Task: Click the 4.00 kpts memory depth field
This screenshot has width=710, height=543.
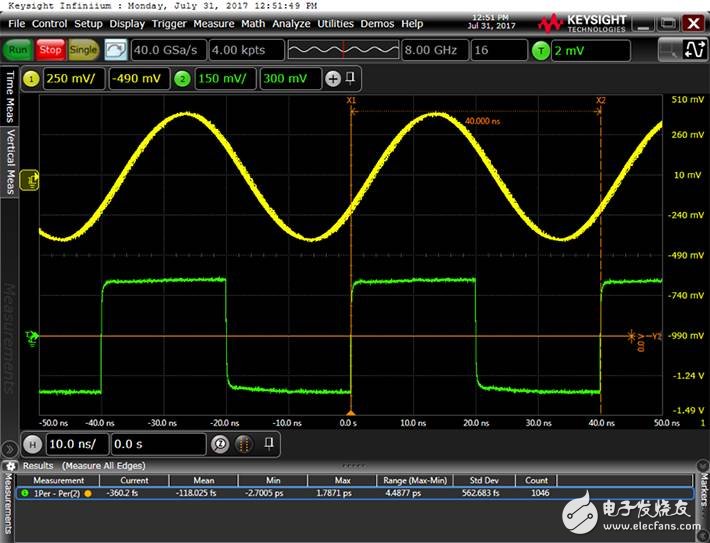Action: (x=247, y=50)
